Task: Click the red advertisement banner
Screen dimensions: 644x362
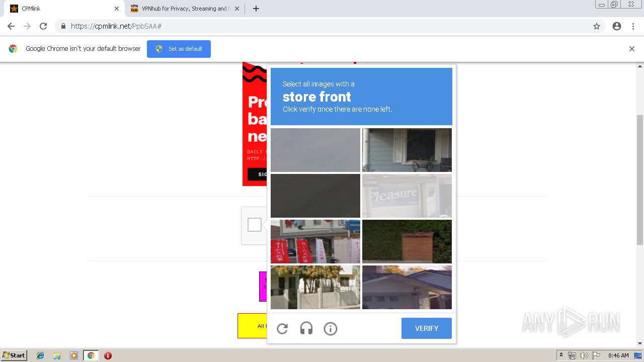Action: point(255,124)
